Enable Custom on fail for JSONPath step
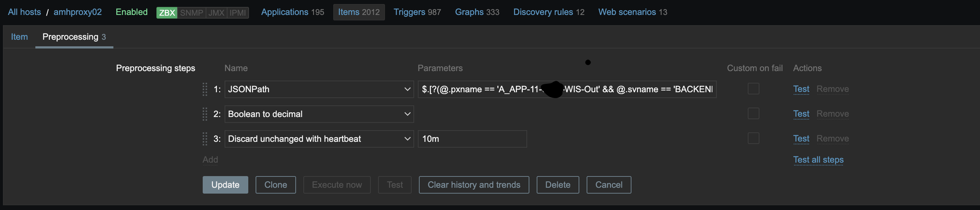This screenshot has width=980, height=210. (x=753, y=89)
